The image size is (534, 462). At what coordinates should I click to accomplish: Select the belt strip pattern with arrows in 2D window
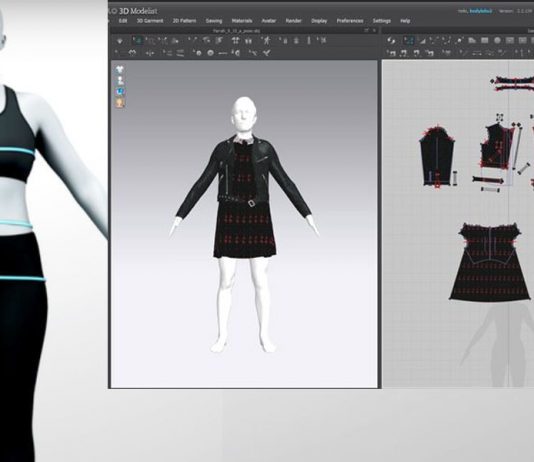tap(488, 180)
